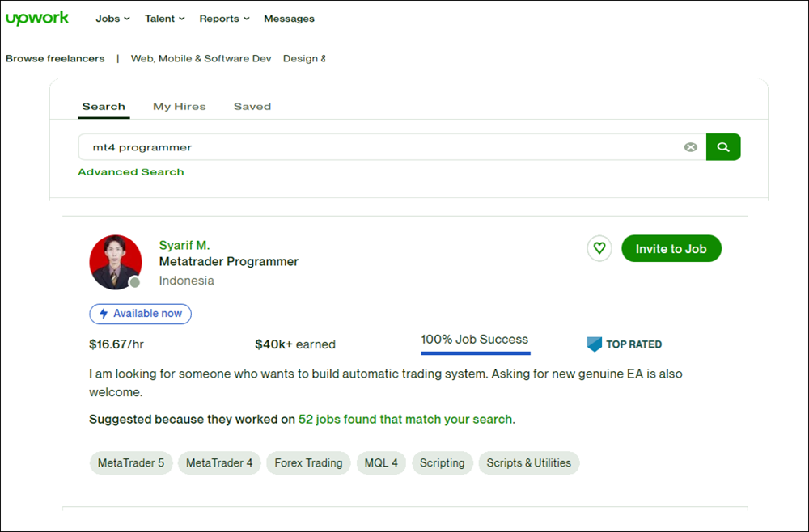Select the MetaTrader 4 skill tag

[x=219, y=463]
